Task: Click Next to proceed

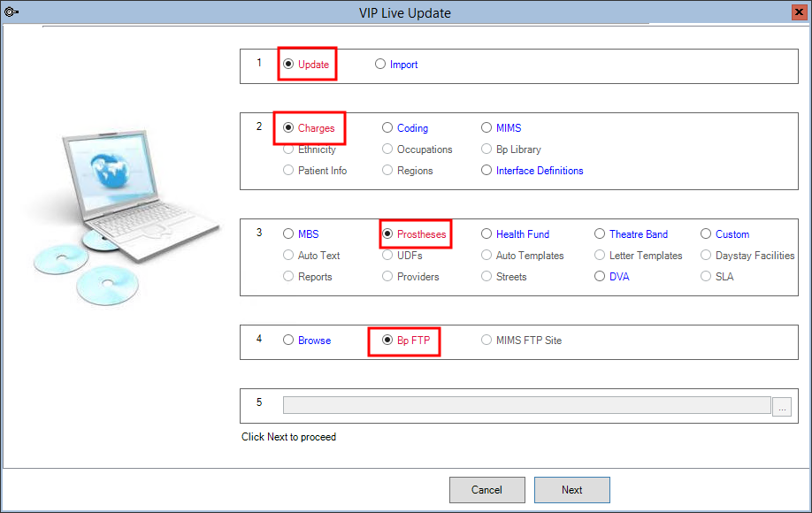Action: tap(571, 490)
